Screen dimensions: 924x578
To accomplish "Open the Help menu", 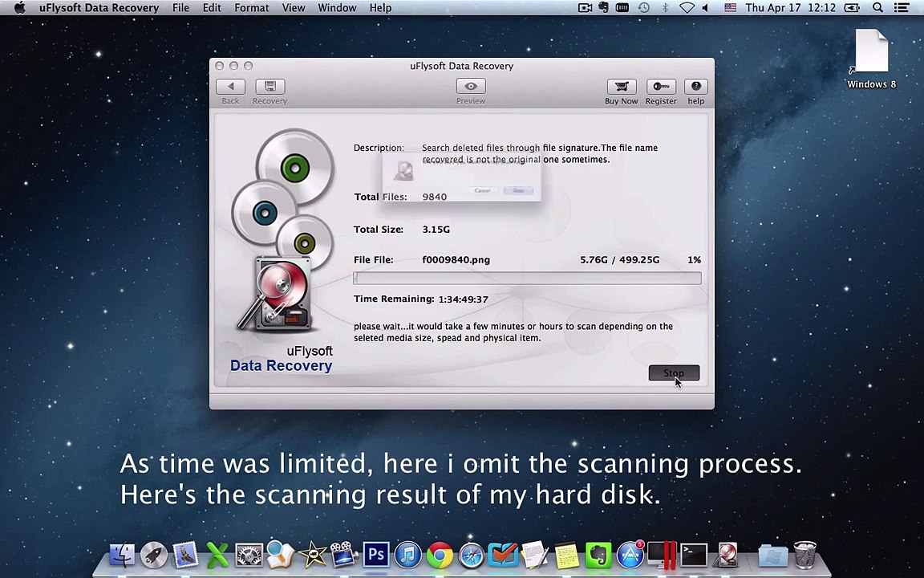I will pos(380,8).
